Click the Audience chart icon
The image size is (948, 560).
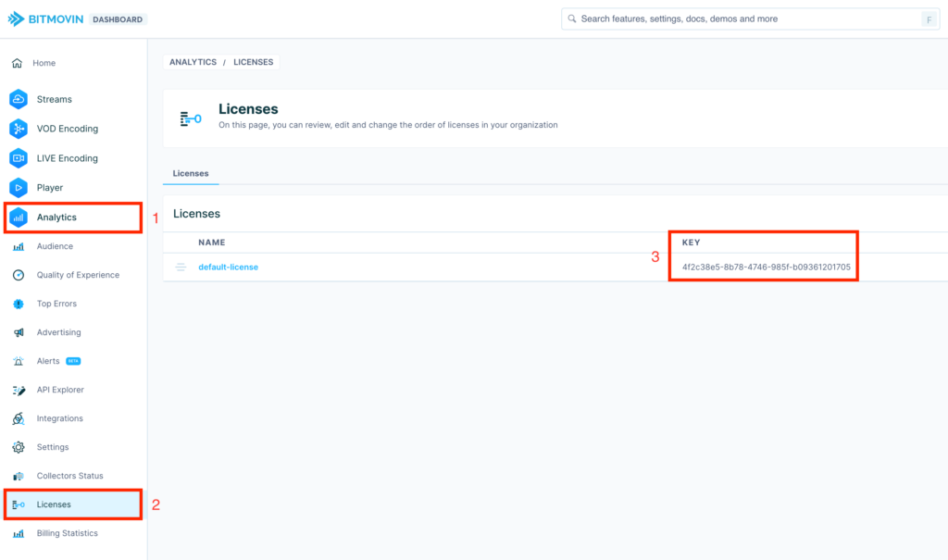pyautogui.click(x=19, y=247)
